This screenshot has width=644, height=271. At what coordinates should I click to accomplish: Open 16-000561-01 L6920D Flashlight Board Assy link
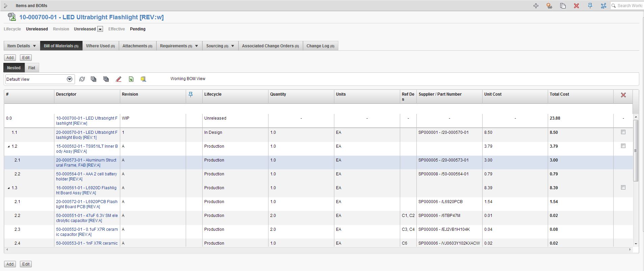(86, 190)
